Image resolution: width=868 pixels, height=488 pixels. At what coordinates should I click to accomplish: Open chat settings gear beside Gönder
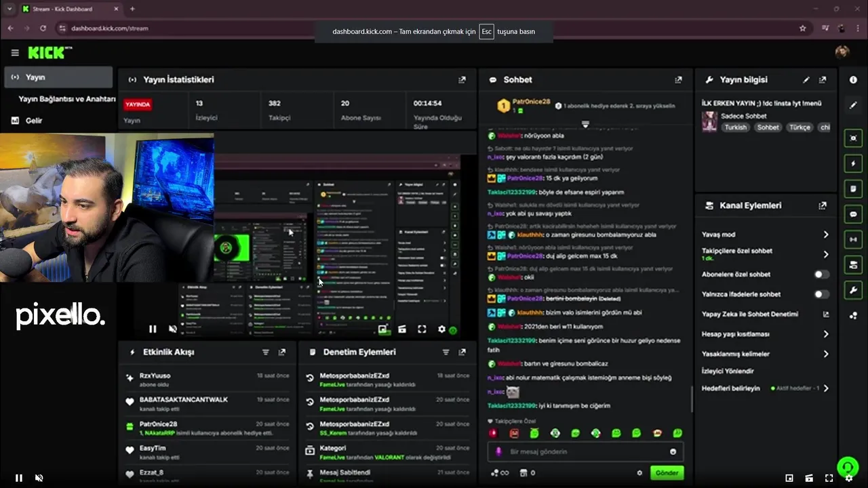639,473
